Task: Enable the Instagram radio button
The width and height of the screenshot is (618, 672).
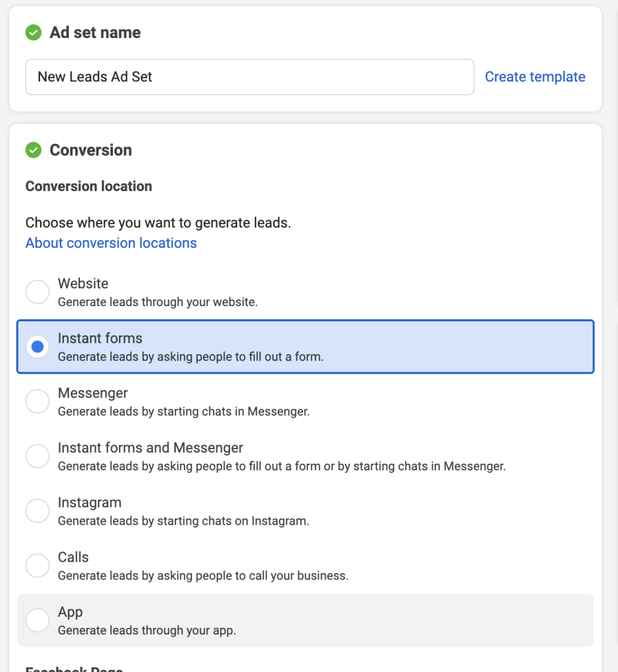Action: (37, 510)
